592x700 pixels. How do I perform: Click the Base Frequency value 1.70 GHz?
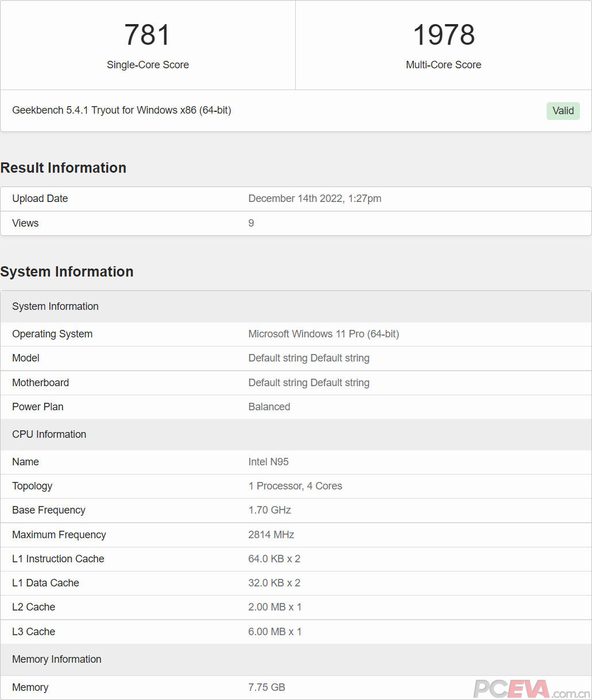pyautogui.click(x=269, y=510)
